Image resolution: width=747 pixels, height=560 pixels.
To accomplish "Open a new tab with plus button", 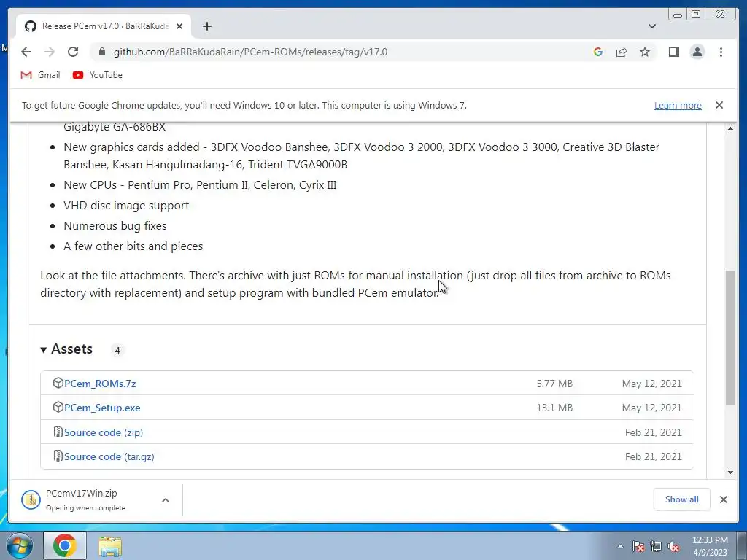I will coord(206,26).
